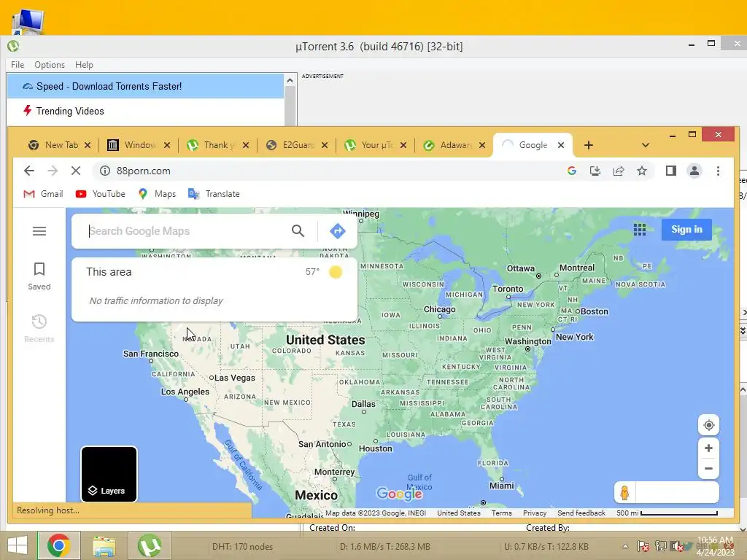Image resolution: width=747 pixels, height=560 pixels.
Task: Click the magnifier search icon in Maps
Action: click(x=298, y=231)
